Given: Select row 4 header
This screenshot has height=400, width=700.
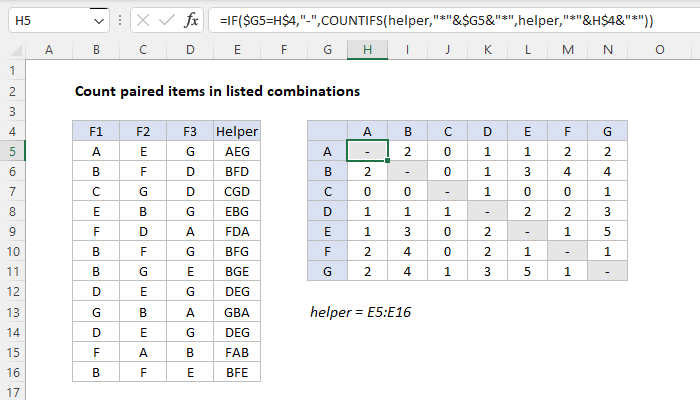Looking at the screenshot, I should tap(12, 132).
